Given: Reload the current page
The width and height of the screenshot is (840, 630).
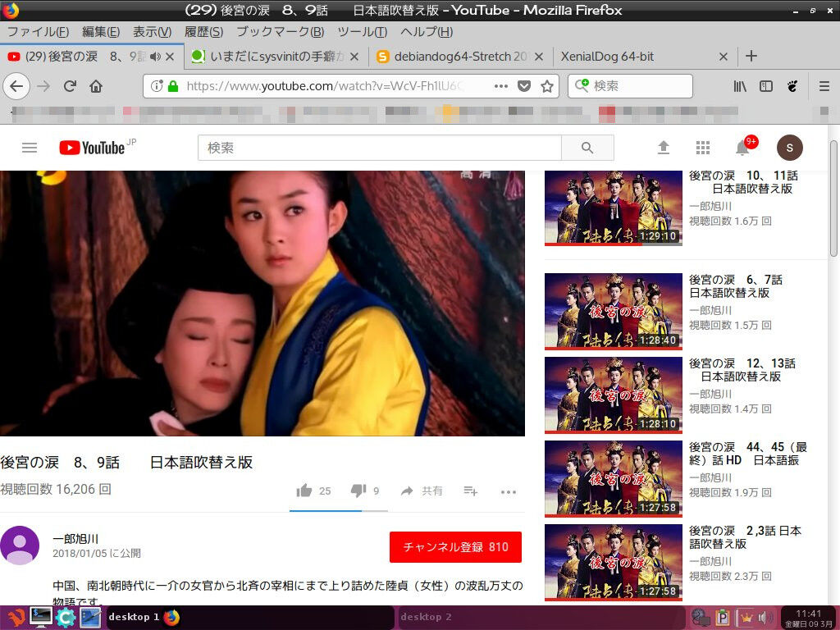Looking at the screenshot, I should click(x=70, y=85).
